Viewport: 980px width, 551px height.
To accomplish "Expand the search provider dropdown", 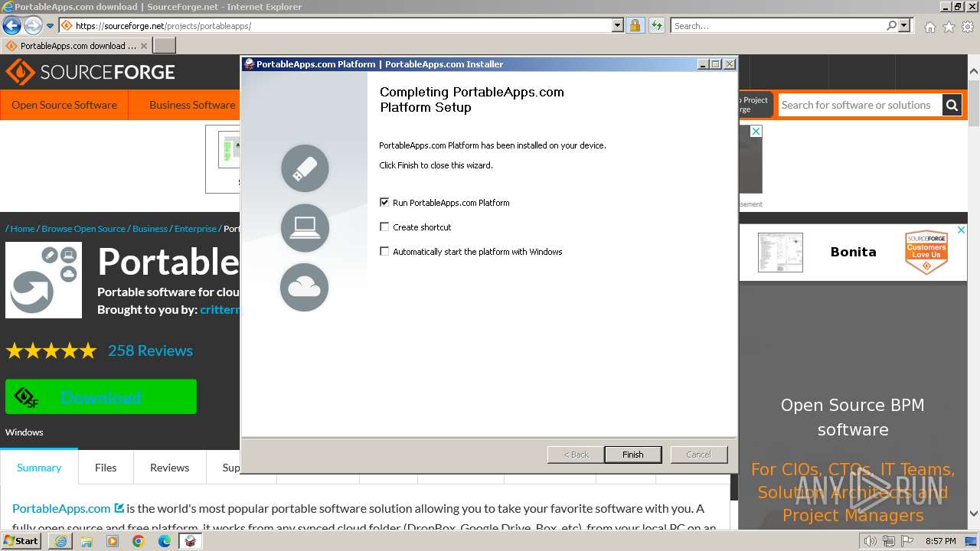I will pos(904,25).
